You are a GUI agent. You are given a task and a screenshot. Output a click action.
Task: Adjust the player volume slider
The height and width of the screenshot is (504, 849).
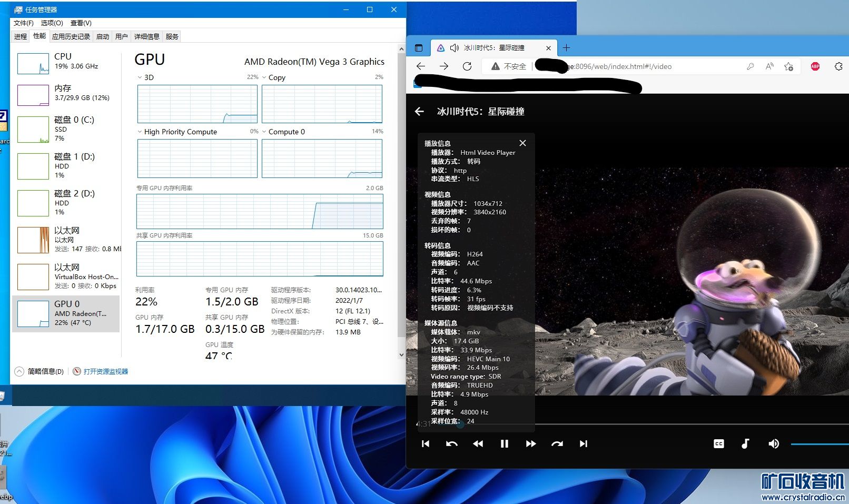[x=819, y=444]
